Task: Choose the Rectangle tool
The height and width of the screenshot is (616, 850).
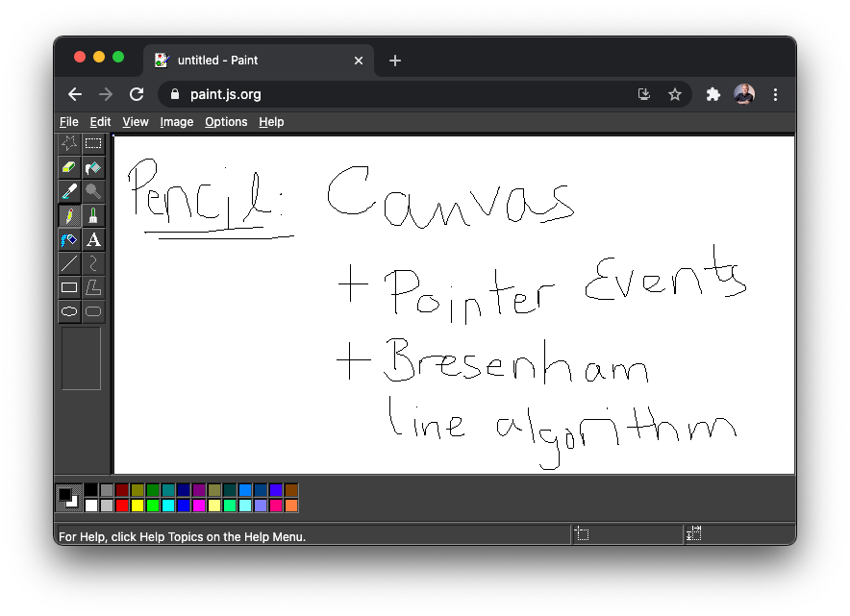Action: point(69,287)
